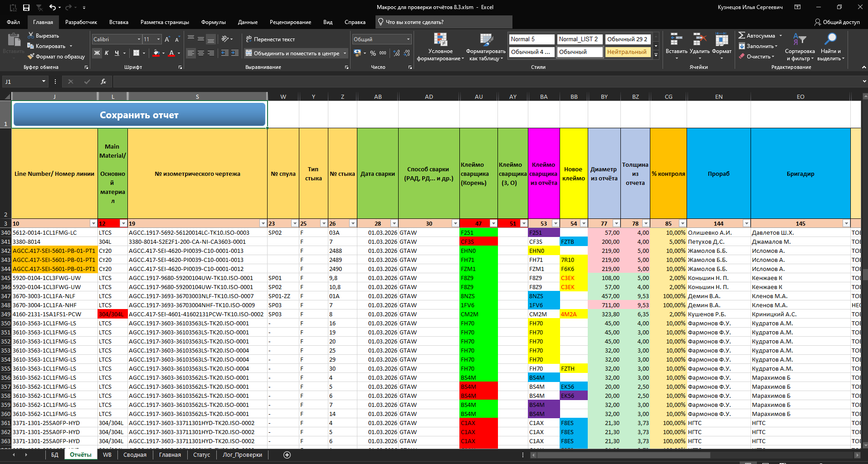
Task: Click the Format as Table icon
Action: click(486, 40)
